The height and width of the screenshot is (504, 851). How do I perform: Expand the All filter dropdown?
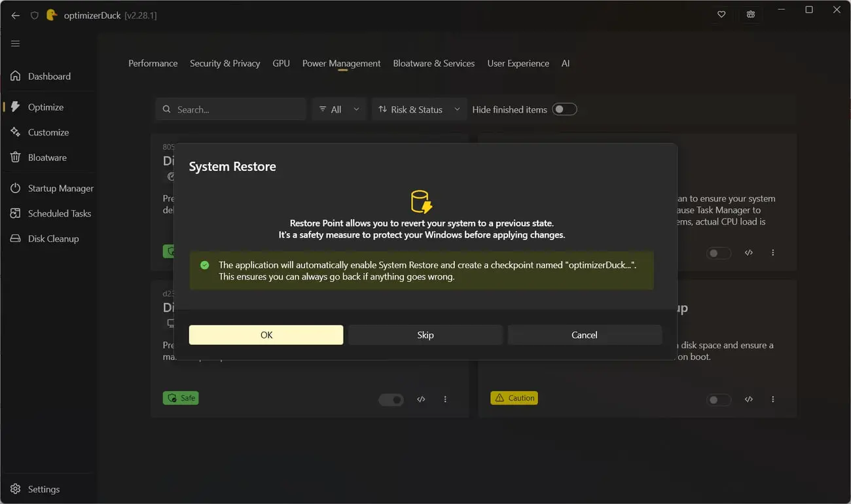(338, 109)
